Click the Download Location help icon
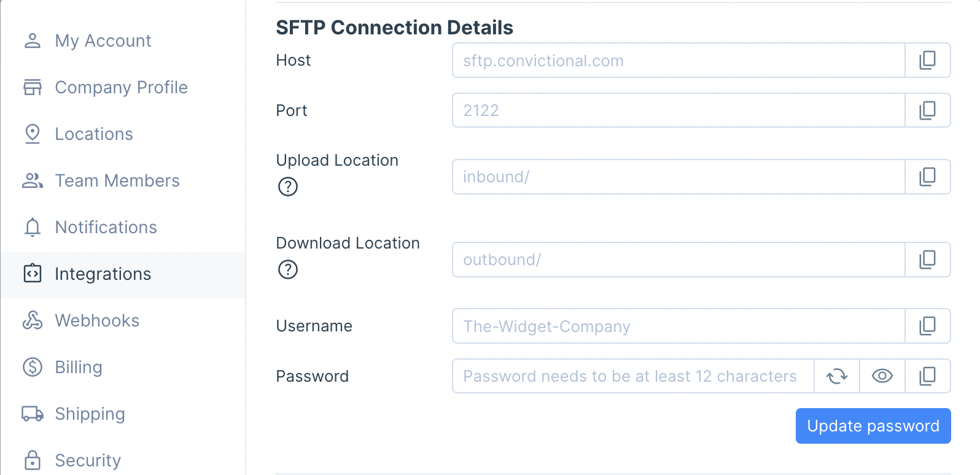This screenshot has width=980, height=475. tap(288, 269)
